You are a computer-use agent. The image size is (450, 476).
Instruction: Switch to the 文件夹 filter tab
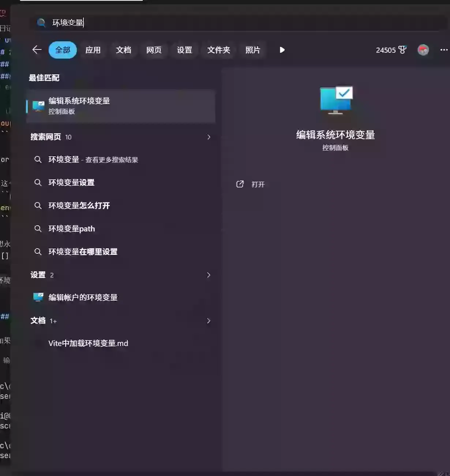tap(218, 50)
